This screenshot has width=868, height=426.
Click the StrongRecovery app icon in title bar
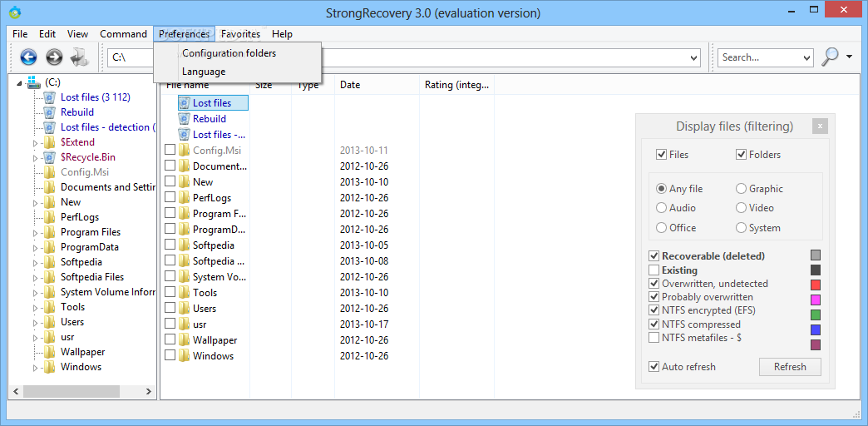pyautogui.click(x=15, y=12)
